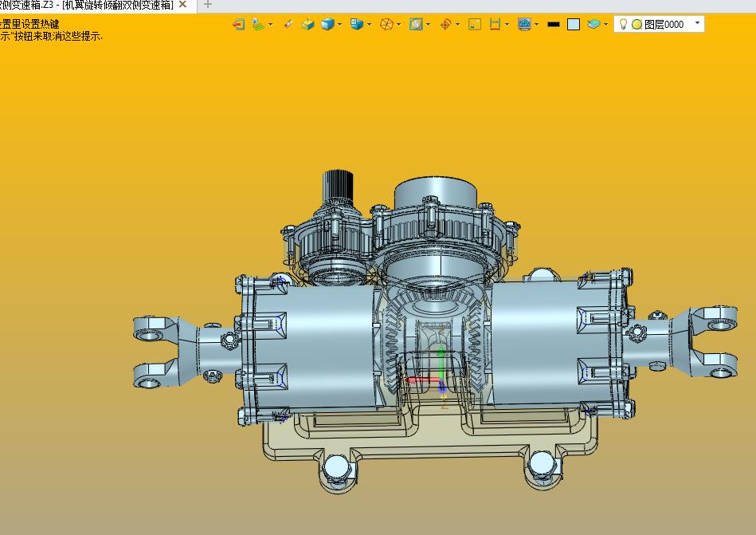Close the 机翼旋转倾翻双侧变速箱 tab
Viewport: 756px width, 535px height.
183,5
